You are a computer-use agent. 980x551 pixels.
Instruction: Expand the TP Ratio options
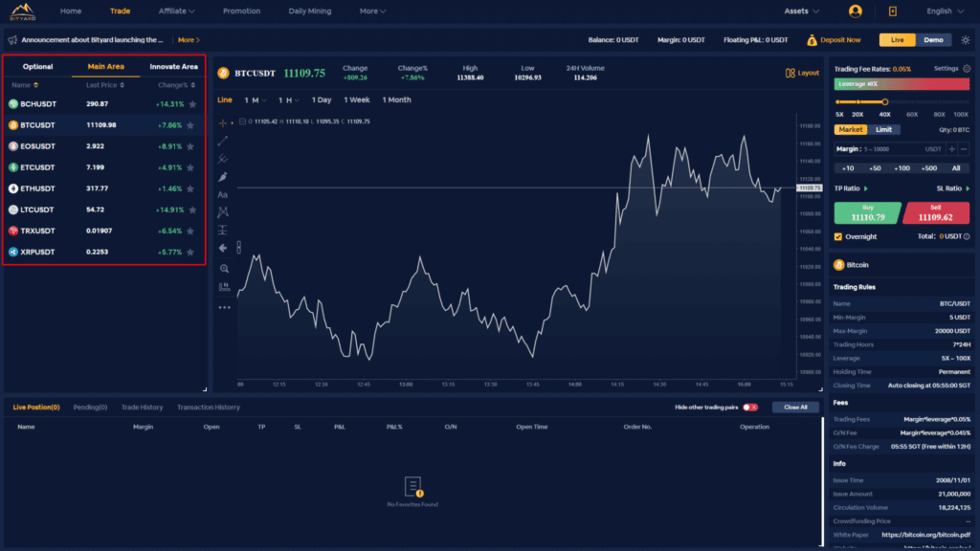[851, 188]
